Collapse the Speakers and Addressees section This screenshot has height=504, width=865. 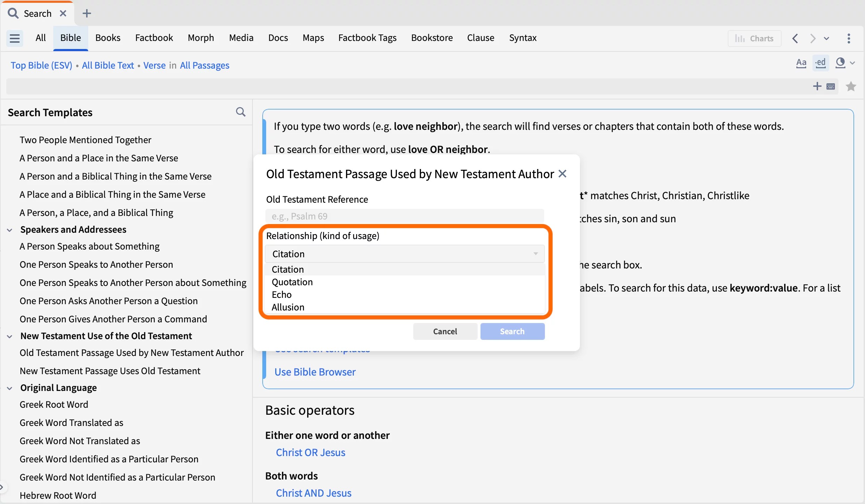point(10,230)
